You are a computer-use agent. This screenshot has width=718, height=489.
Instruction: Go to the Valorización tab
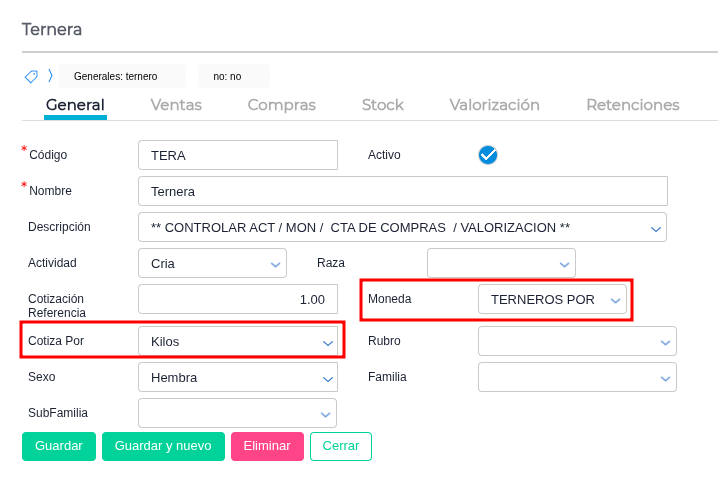494,105
